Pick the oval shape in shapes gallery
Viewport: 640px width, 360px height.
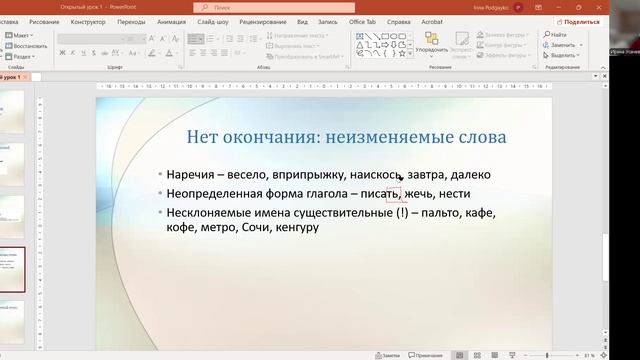pos(394,36)
